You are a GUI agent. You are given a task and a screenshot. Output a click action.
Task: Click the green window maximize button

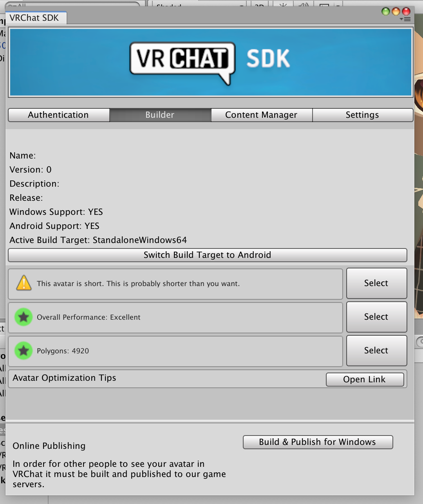386,11
